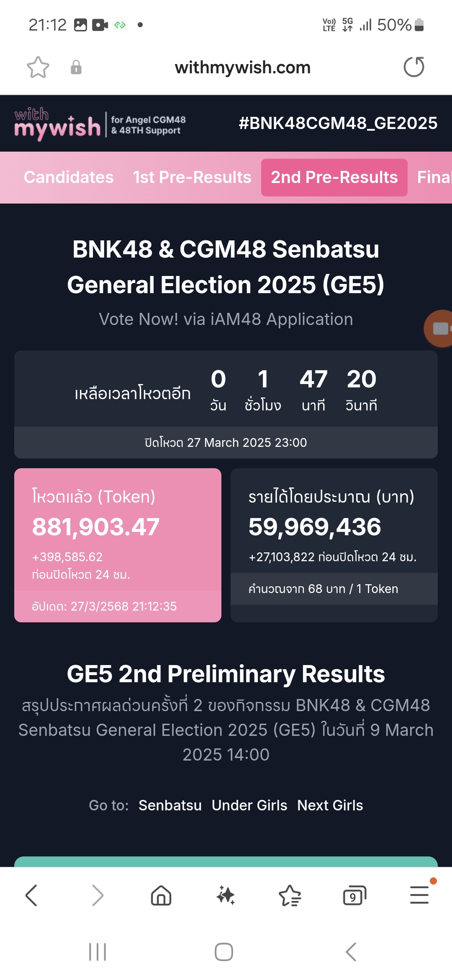The width and height of the screenshot is (452, 980).
Task: Tap the bookmark star in address bar
Action: click(x=38, y=67)
